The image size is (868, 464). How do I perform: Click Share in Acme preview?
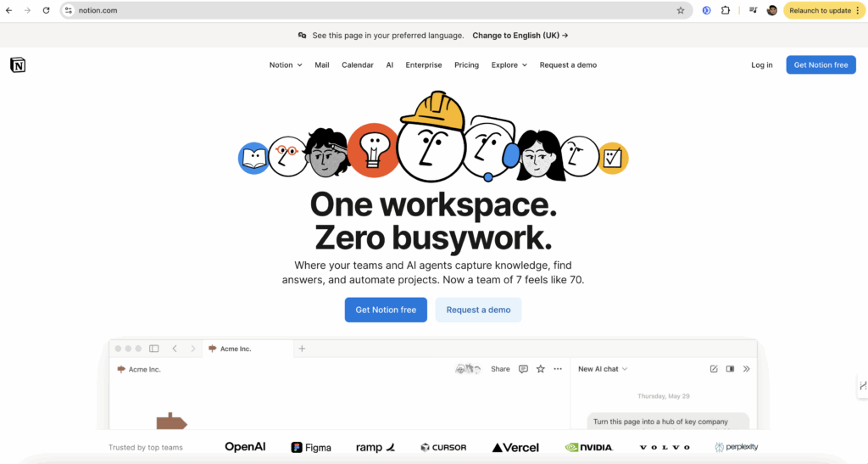500,369
